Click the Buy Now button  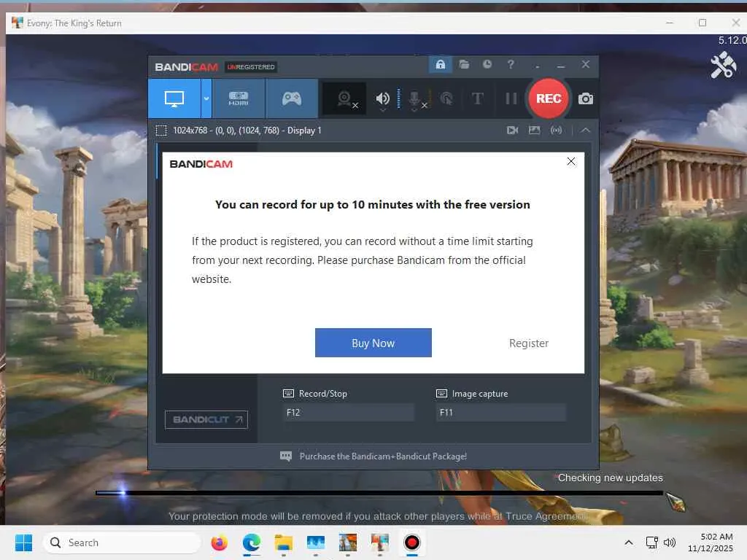tap(373, 343)
